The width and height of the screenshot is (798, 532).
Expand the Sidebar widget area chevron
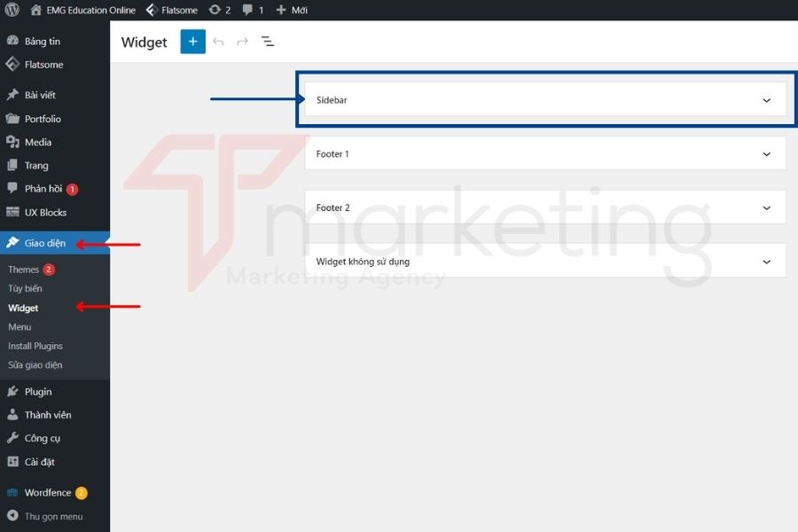tap(766, 100)
